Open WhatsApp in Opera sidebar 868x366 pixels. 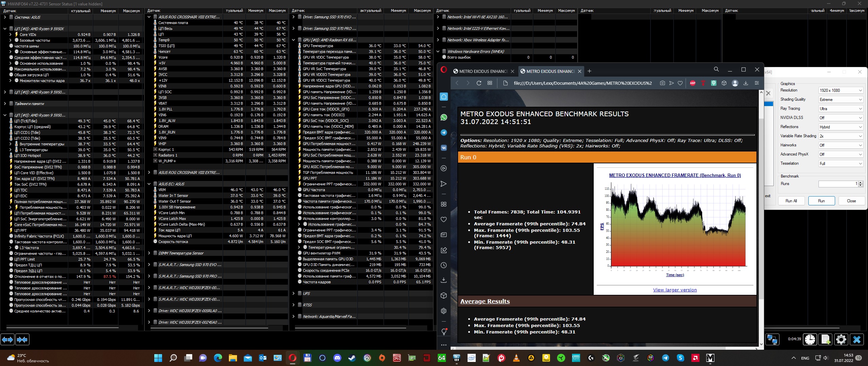pyautogui.click(x=443, y=117)
